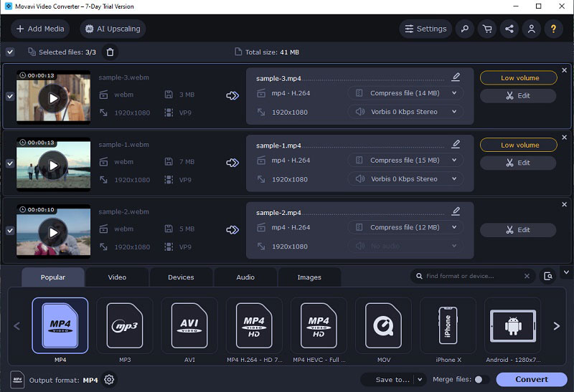Click the yellow question mark help icon

click(553, 29)
